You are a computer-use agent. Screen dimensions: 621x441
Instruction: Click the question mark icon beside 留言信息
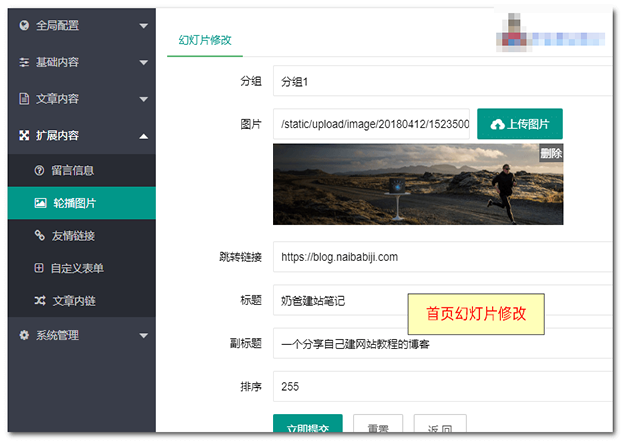[x=39, y=170]
